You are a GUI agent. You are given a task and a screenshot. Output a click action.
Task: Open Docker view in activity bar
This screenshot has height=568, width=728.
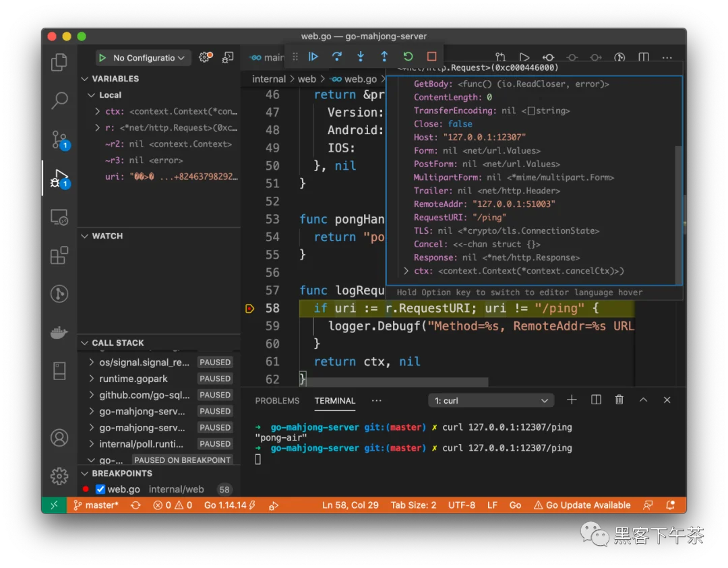pyautogui.click(x=59, y=332)
